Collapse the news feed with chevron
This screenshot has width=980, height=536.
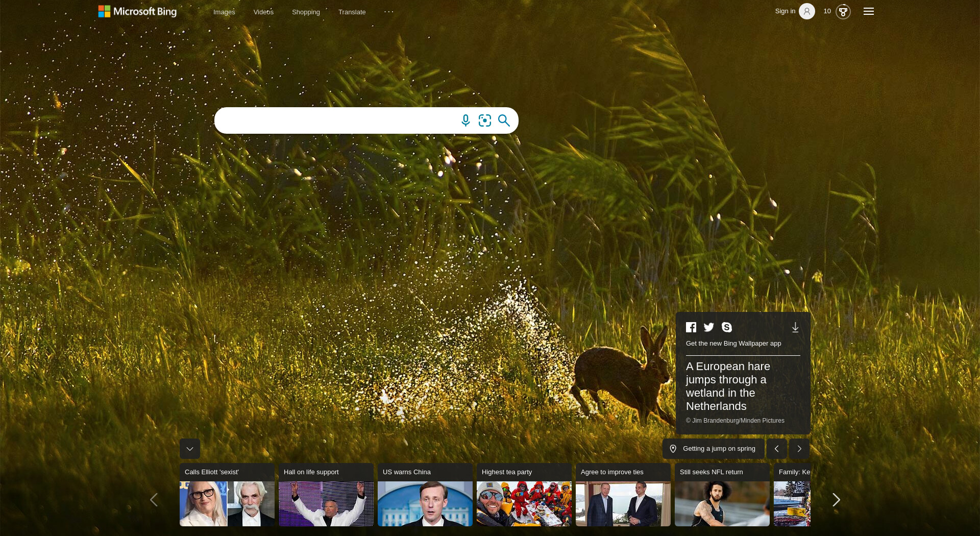coord(190,449)
